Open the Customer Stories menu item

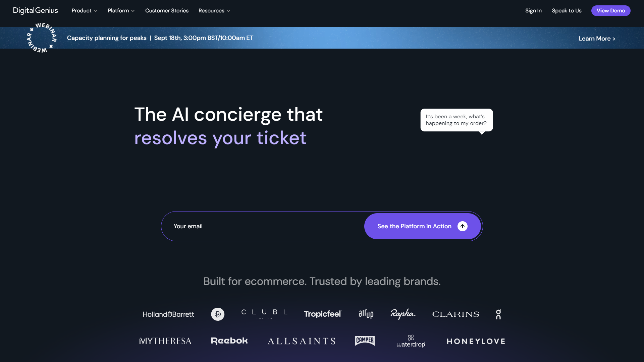pos(167,10)
